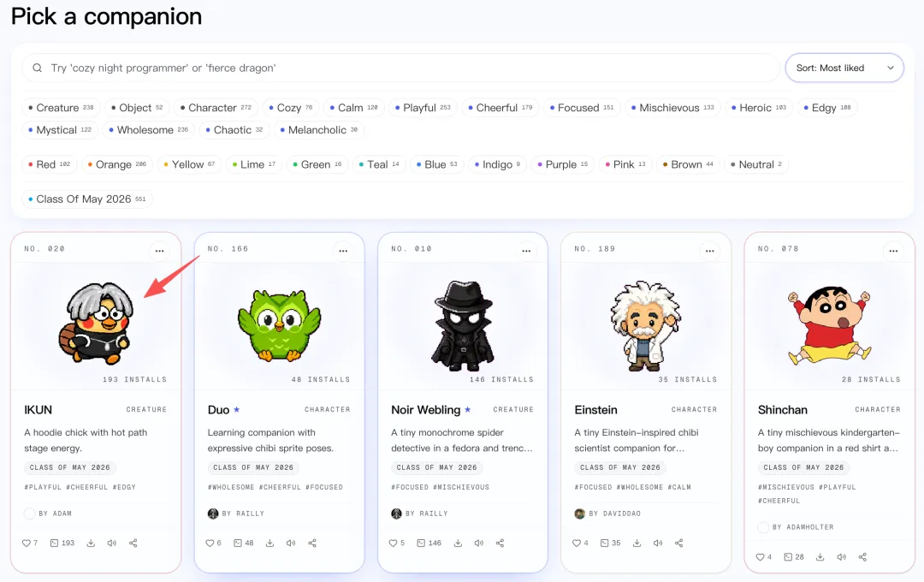Select the Teal color filter
The image size is (924, 582).
click(x=379, y=164)
